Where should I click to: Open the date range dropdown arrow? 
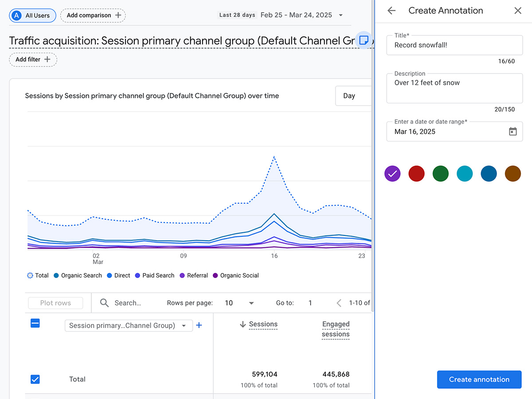point(340,15)
